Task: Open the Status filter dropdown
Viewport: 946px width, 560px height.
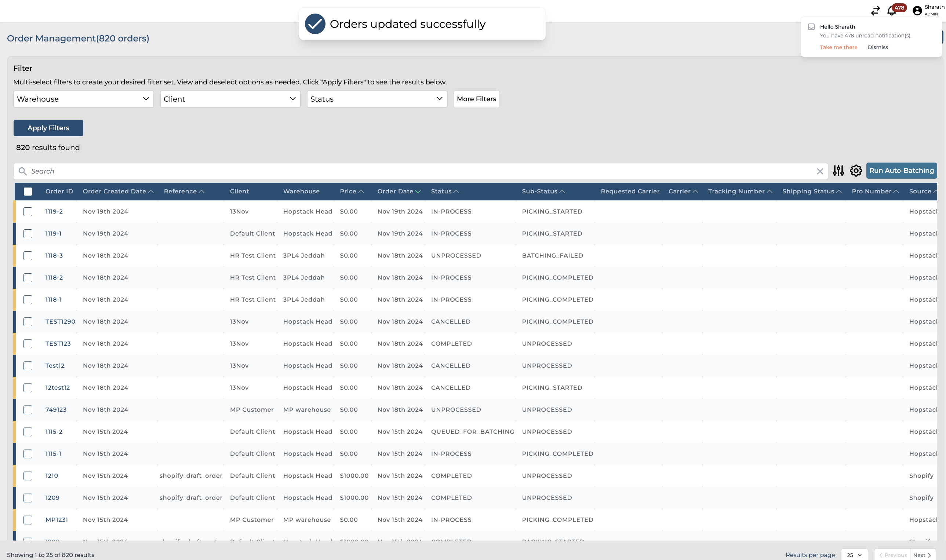Action: point(376,99)
